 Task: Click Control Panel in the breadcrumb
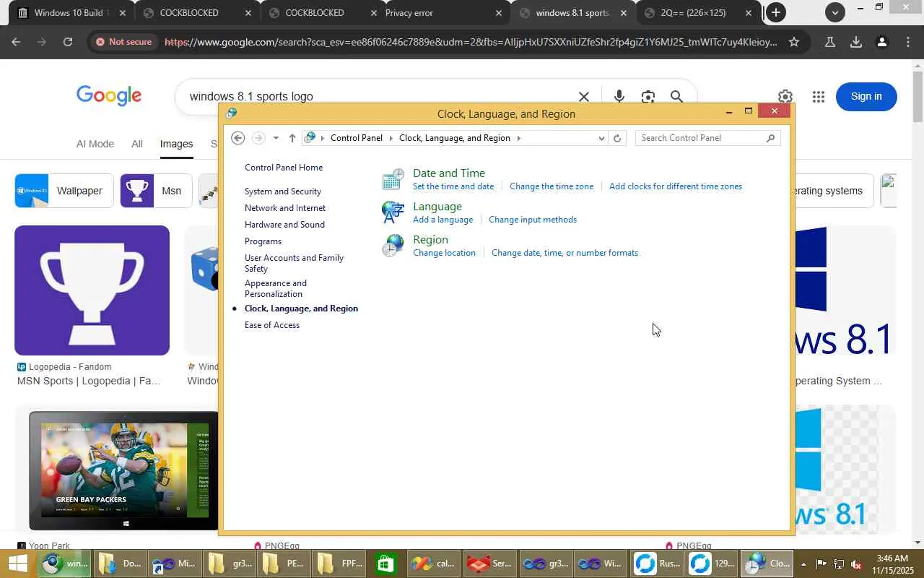(x=357, y=138)
